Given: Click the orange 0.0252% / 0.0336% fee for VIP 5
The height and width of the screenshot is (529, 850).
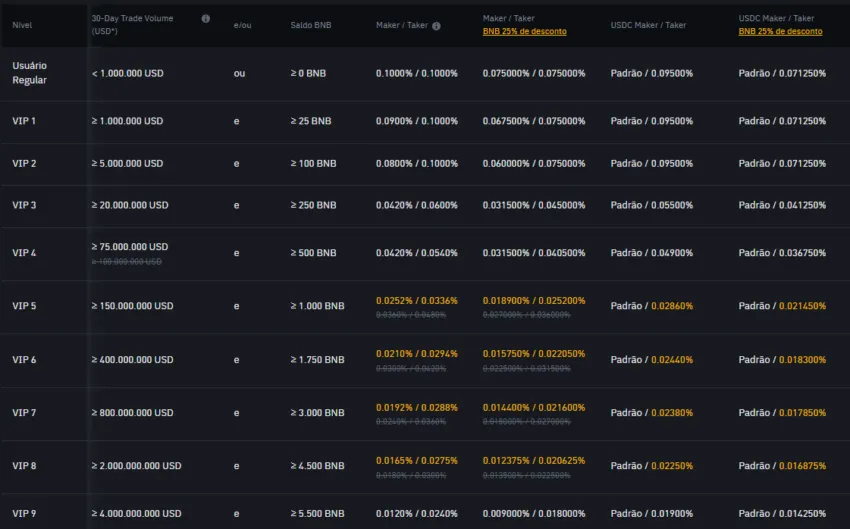Looking at the screenshot, I should [x=417, y=300].
